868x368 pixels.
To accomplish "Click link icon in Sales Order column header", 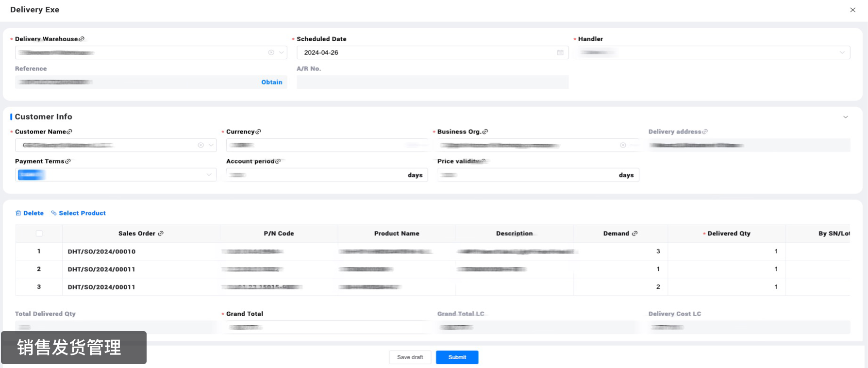I will pyautogui.click(x=161, y=234).
